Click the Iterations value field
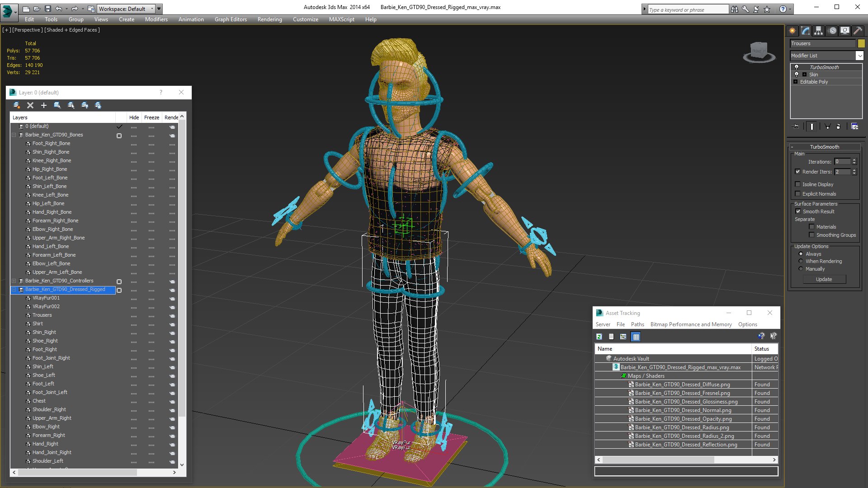Viewport: 868px width, 488px height. tap(842, 162)
